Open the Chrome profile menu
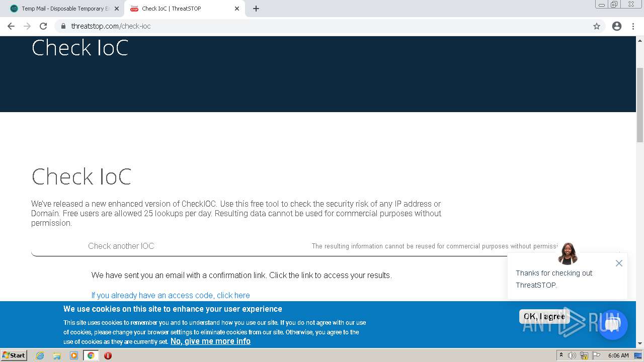Image resolution: width=644 pixels, height=362 pixels. [617, 26]
